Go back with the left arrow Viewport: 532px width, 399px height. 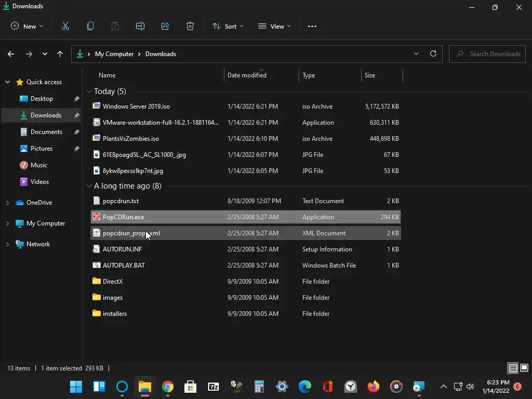click(11, 54)
